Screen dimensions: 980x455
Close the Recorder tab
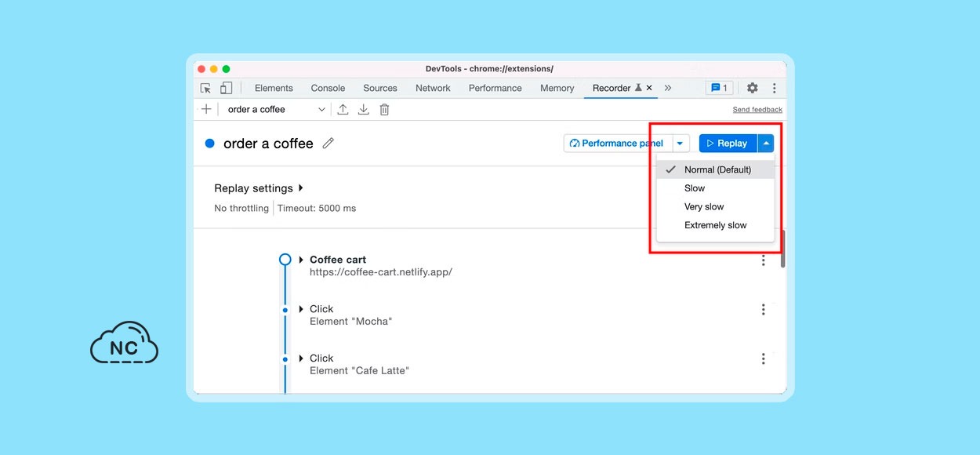click(649, 88)
